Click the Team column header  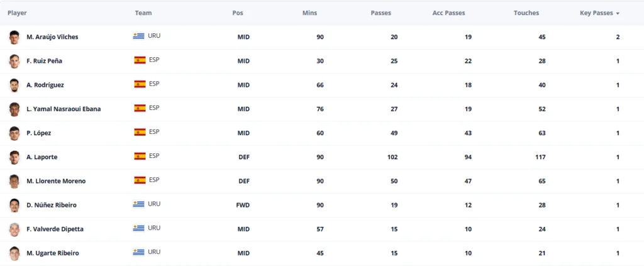point(143,13)
